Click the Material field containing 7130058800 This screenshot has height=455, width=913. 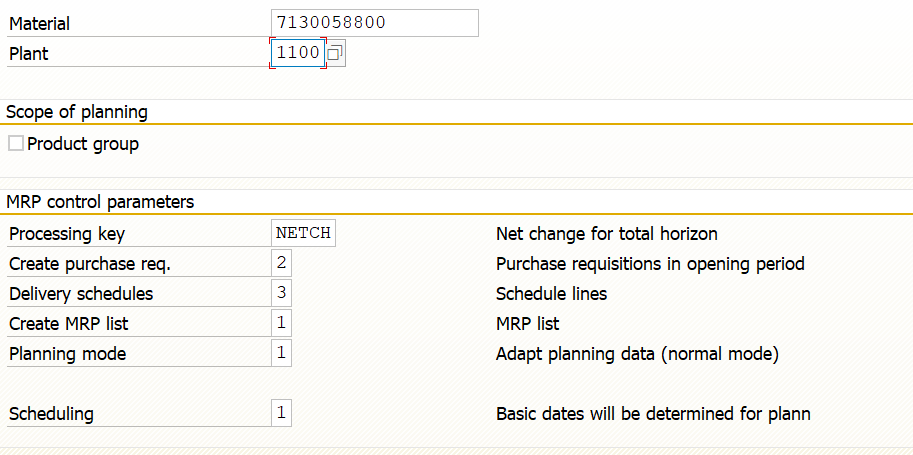point(375,23)
